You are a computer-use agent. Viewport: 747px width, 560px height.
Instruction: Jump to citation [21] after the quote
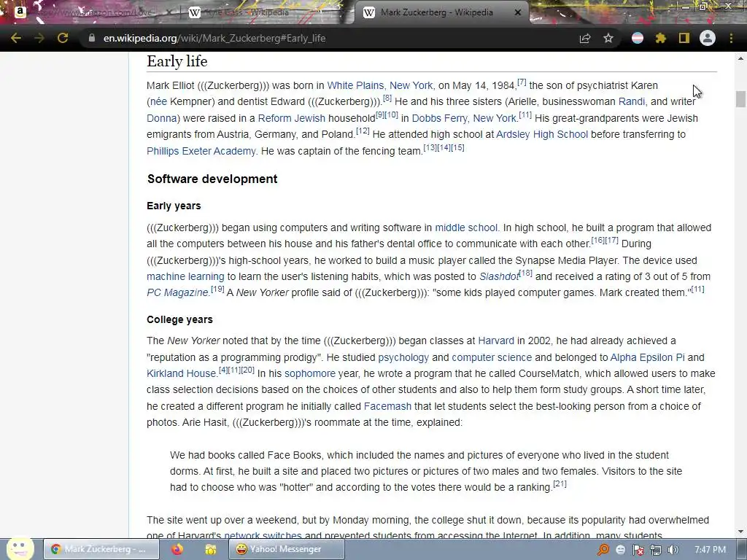click(560, 484)
